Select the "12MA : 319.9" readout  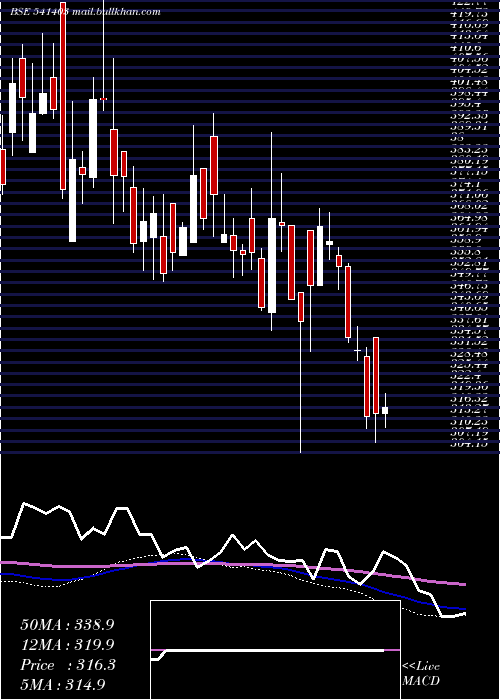[x=67, y=645]
